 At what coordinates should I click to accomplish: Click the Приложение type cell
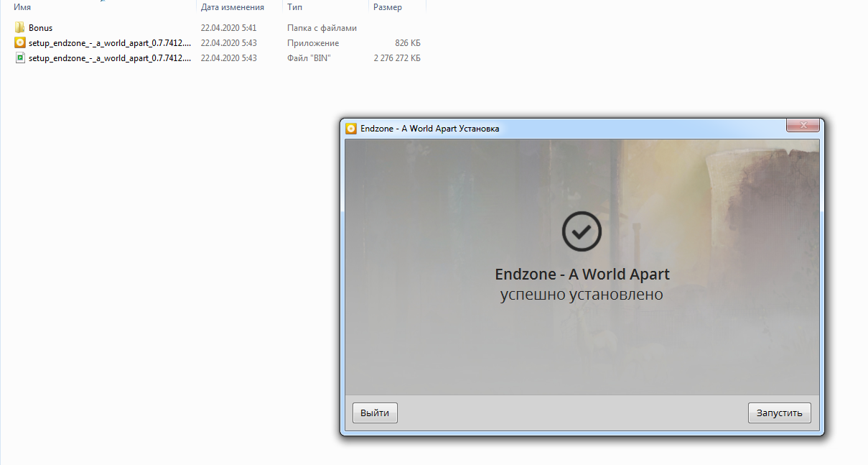pyautogui.click(x=313, y=43)
